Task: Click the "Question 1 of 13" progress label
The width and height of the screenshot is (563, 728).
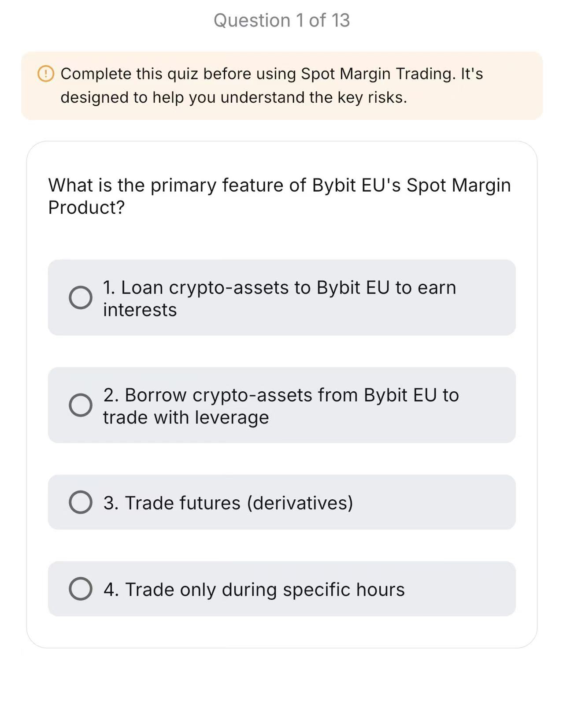Action: tap(281, 20)
